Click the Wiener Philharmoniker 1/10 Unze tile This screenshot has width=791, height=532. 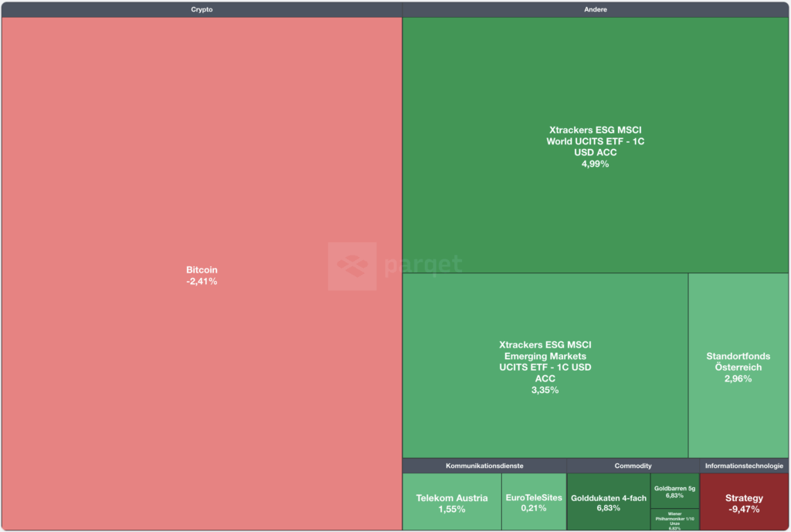(674, 520)
